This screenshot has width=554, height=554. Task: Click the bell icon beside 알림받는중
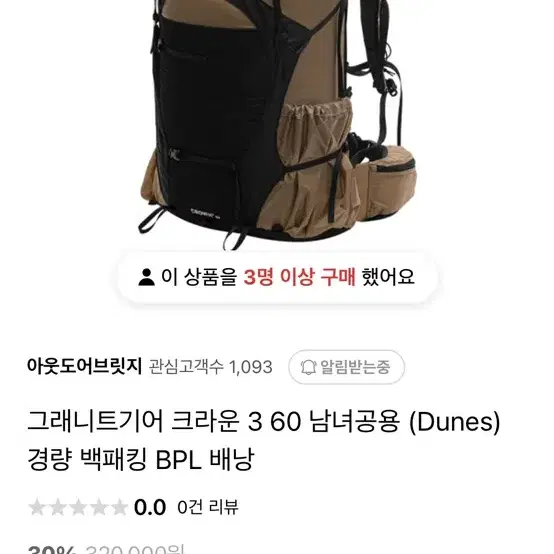pos(308,367)
